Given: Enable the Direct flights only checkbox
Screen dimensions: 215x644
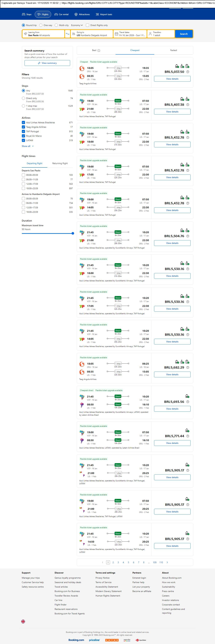Looking at the screenshot, I should point(87,25).
